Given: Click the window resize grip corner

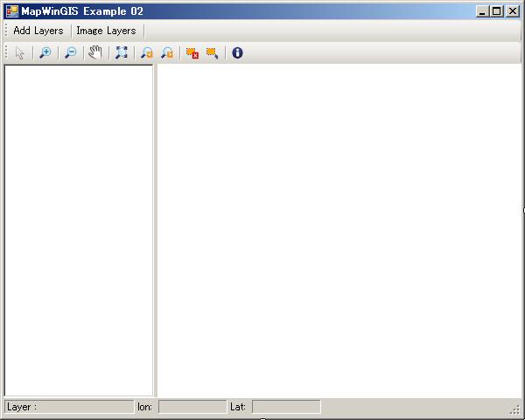Looking at the screenshot, I should point(515,409).
